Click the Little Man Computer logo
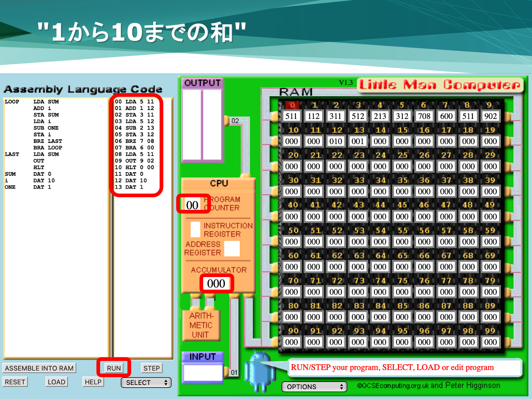The width and height of the screenshot is (532, 399). [x=440, y=85]
